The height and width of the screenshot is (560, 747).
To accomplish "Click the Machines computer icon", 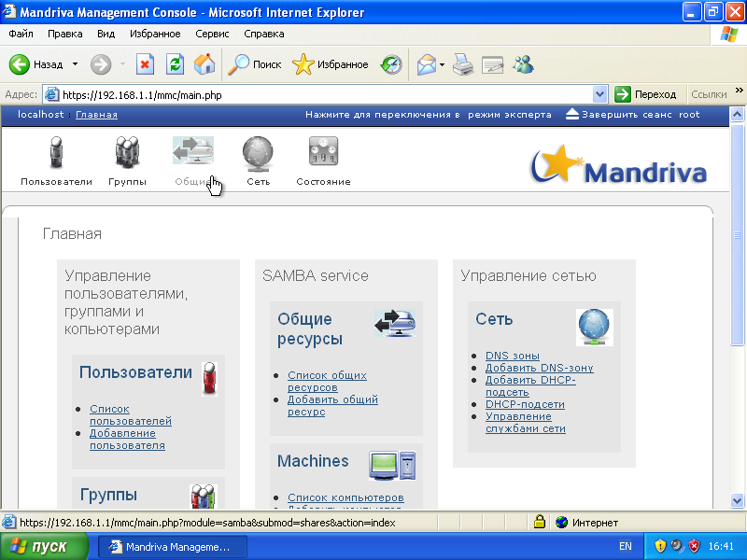I will point(392,465).
